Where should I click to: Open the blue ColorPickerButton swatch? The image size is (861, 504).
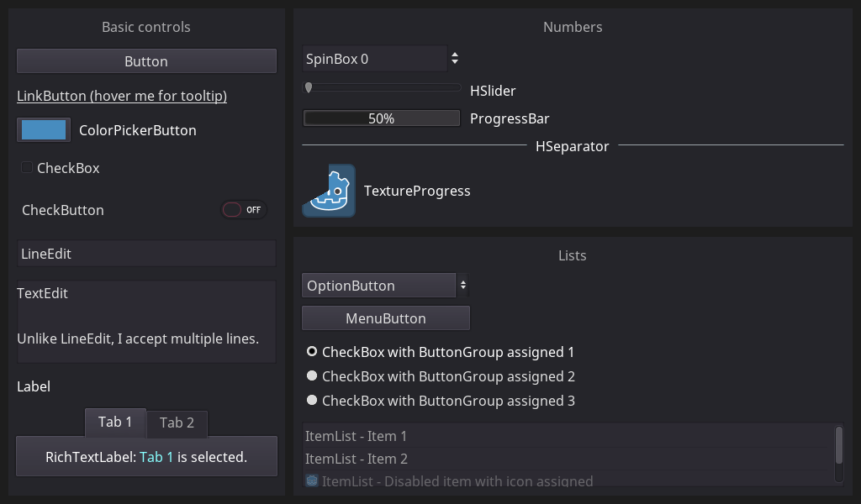coord(44,130)
